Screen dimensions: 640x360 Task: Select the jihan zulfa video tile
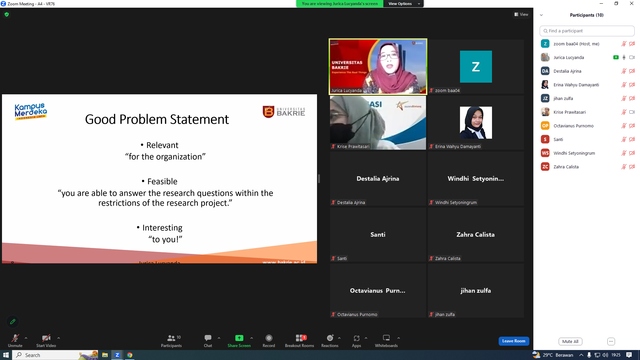click(x=476, y=290)
